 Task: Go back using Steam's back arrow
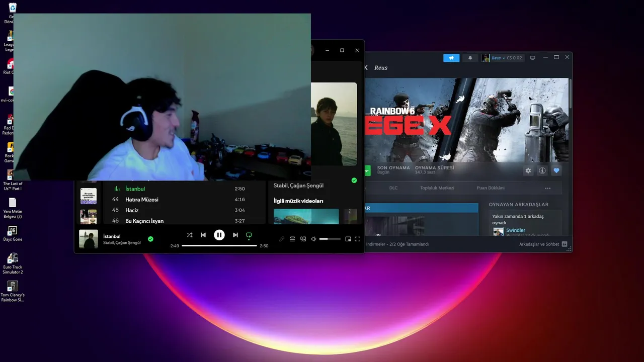click(x=366, y=67)
